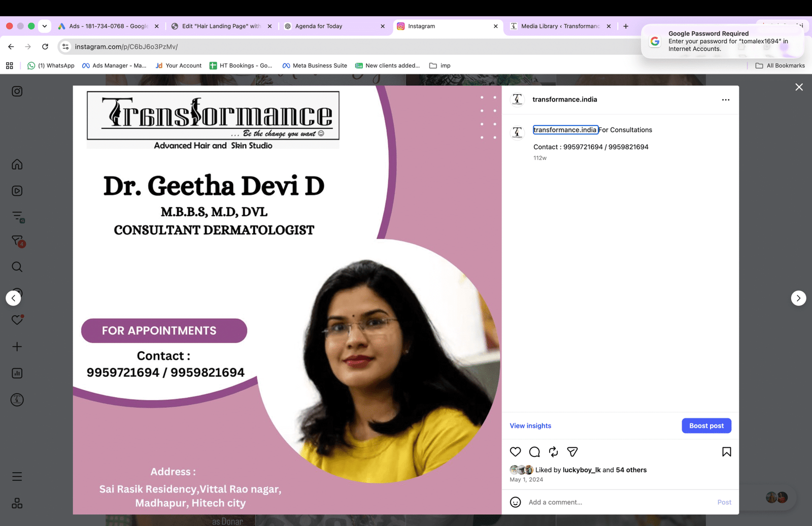Open the emoji picker for comment
812x526 pixels.
[x=516, y=502]
